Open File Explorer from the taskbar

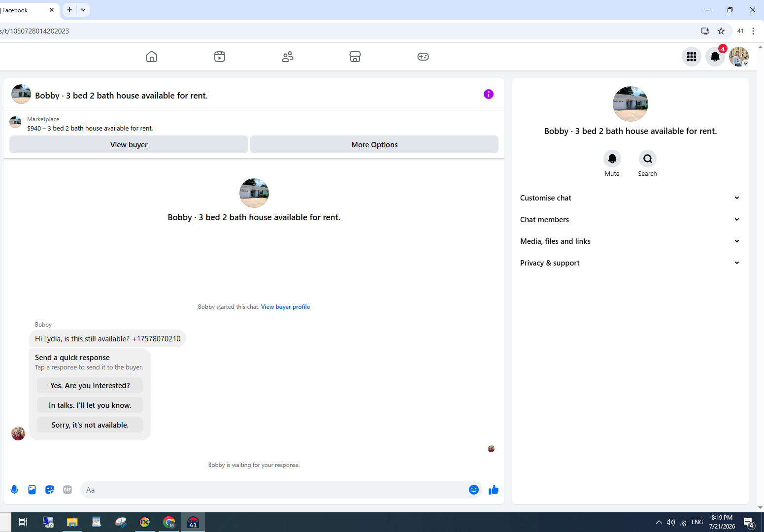pos(72,522)
